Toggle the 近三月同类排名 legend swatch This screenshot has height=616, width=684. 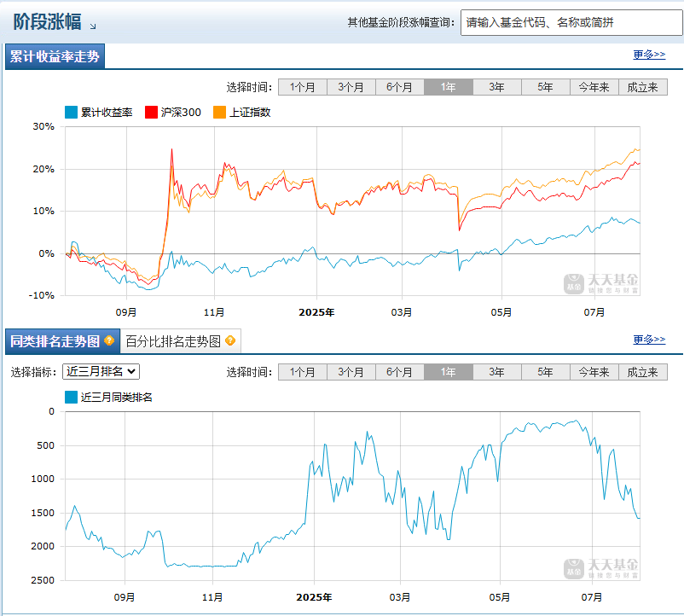(x=71, y=397)
